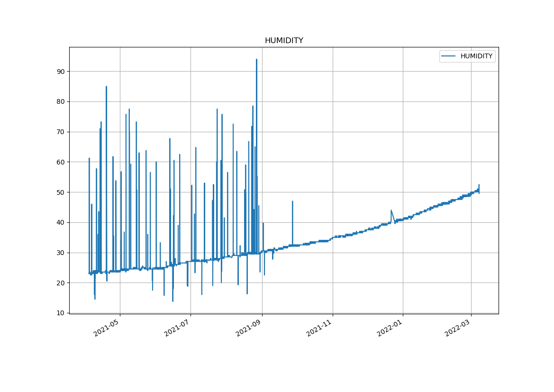Click the 50 y-axis tick label
The height and width of the screenshot is (392, 554).
pyautogui.click(x=61, y=192)
